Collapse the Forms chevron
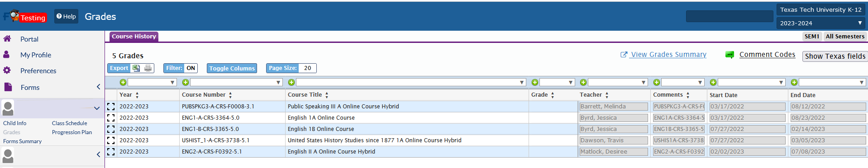The width and height of the screenshot is (868, 168). pos(98,87)
